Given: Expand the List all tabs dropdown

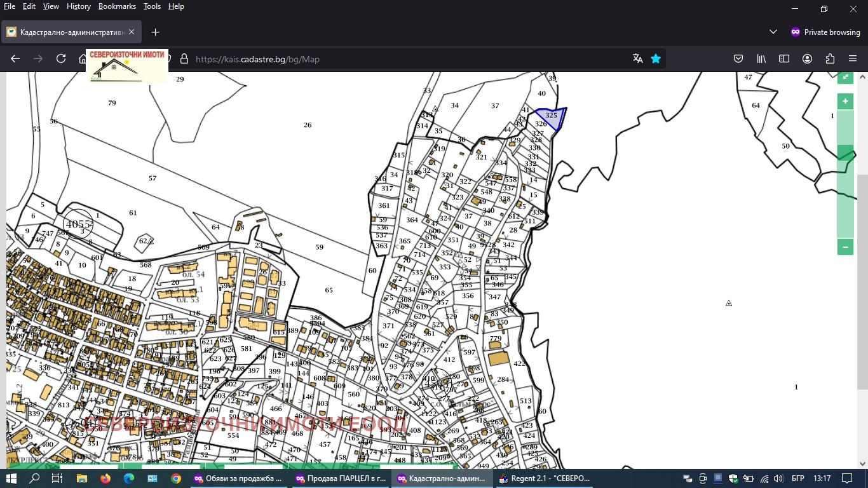Looking at the screenshot, I should 773,32.
